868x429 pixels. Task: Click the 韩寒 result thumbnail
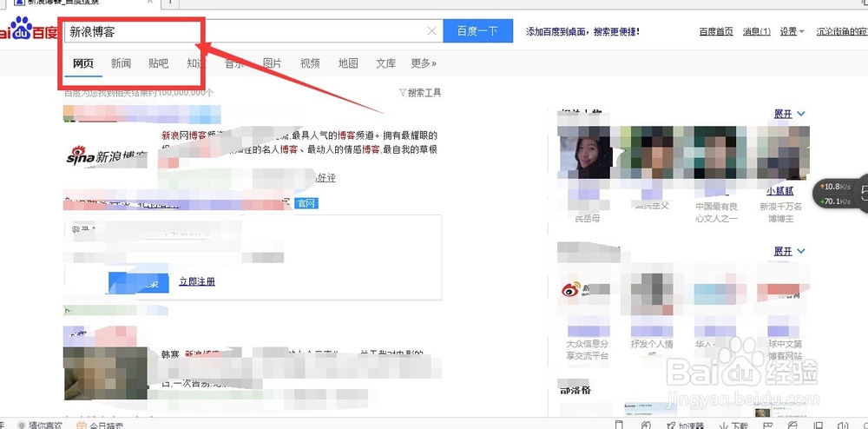[105, 373]
